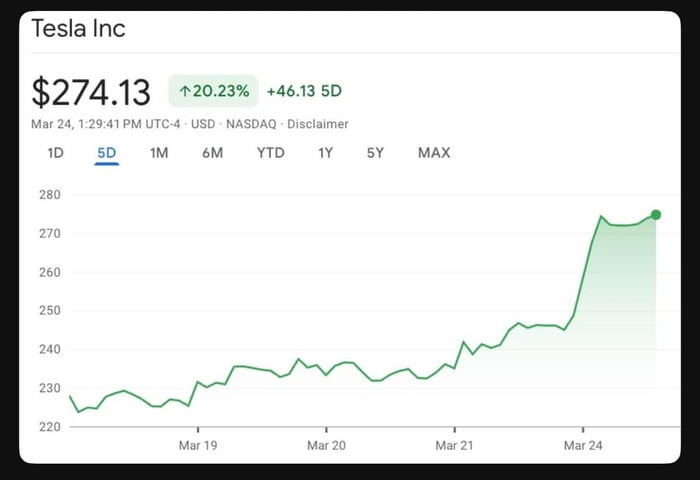Screen dimensions: 700x480
Task: Click the green endpoint dot on chart
Action: coord(656,214)
